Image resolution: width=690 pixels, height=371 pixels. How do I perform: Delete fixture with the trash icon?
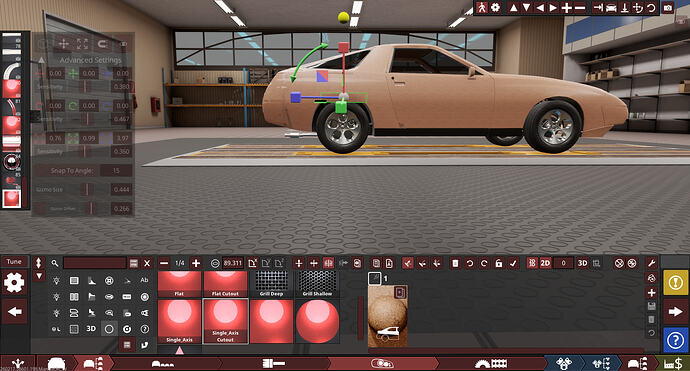(455, 263)
